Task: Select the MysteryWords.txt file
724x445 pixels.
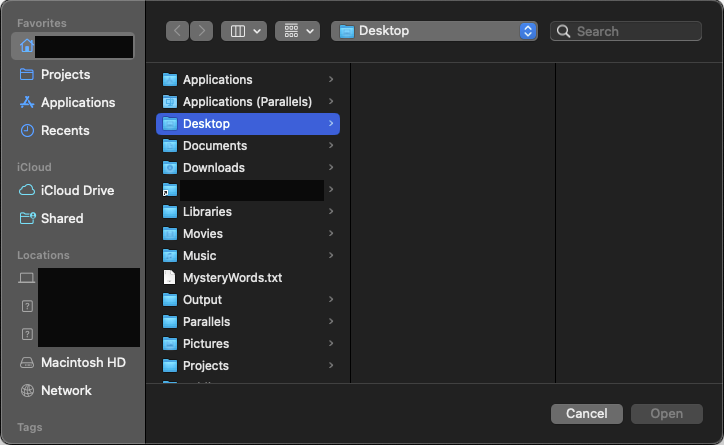Action: click(232, 278)
